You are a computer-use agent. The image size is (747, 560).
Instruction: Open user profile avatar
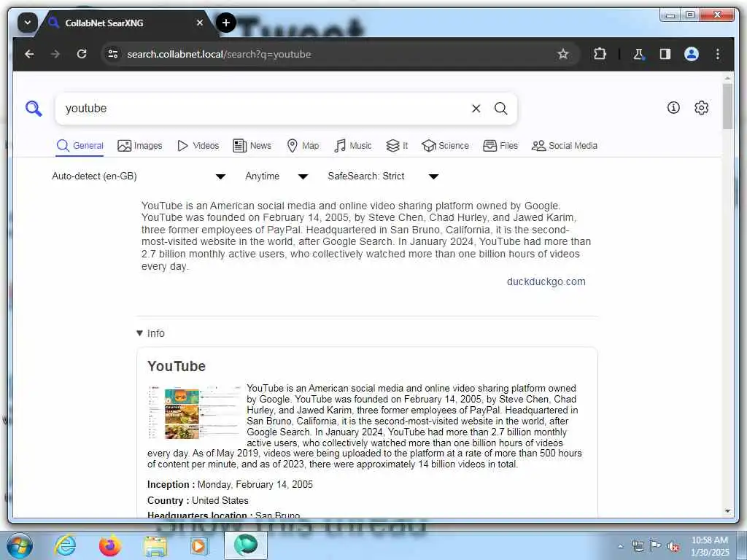(x=692, y=54)
